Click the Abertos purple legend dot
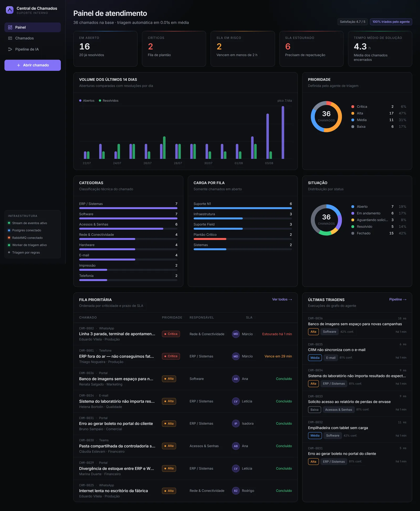 [x=80, y=101]
